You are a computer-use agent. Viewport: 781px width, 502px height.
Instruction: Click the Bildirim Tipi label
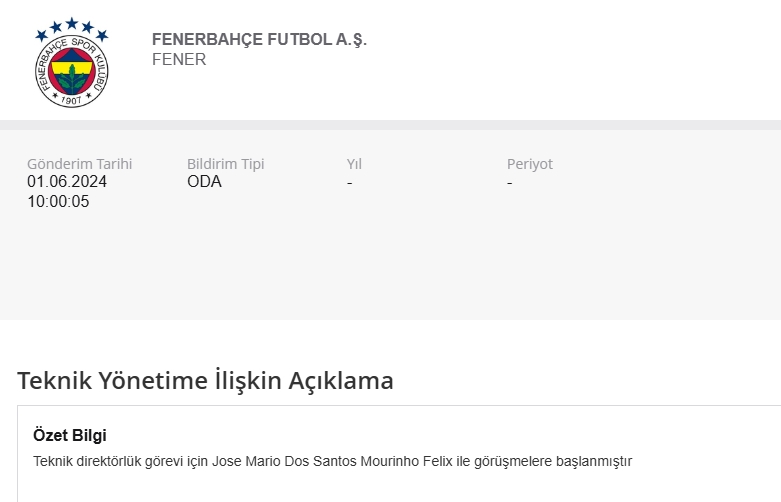click(x=226, y=164)
